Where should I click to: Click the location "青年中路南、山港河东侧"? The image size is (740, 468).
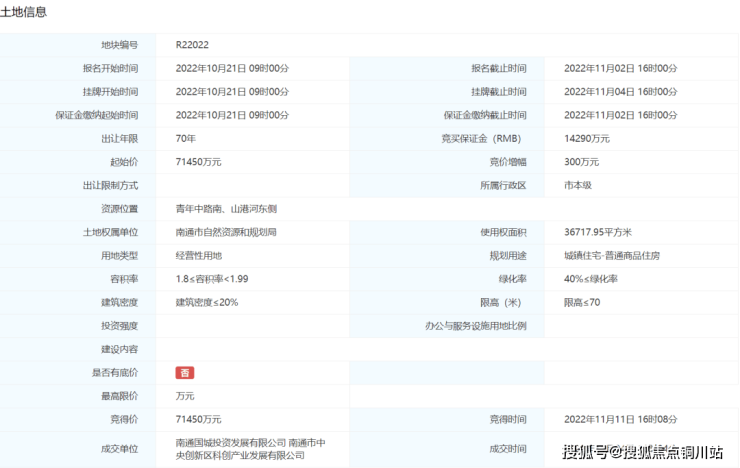[226, 209]
